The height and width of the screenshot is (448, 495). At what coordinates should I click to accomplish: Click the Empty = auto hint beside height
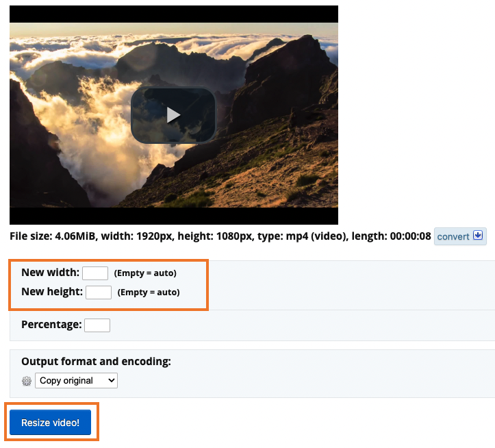[149, 293]
